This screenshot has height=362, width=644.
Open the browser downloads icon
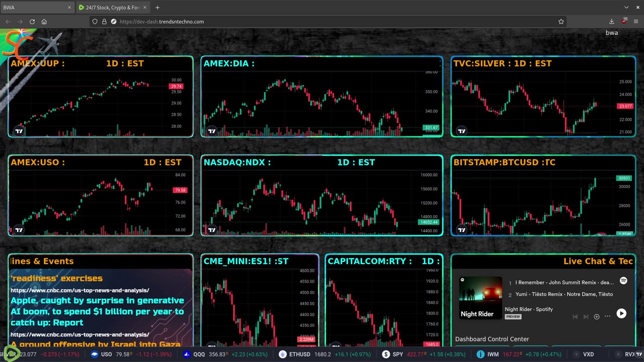click(611, 22)
